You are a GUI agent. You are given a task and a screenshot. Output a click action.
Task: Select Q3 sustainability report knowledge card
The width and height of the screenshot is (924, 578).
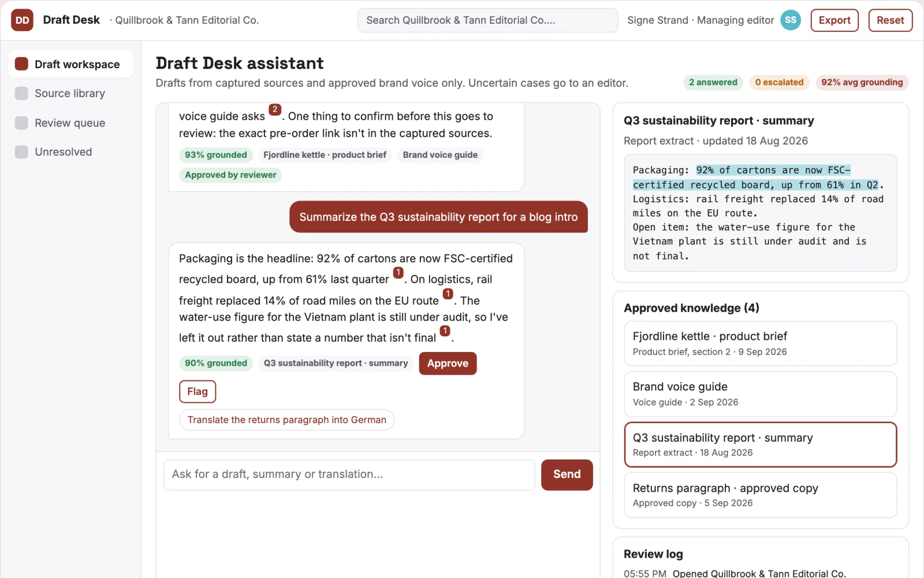pos(760,444)
